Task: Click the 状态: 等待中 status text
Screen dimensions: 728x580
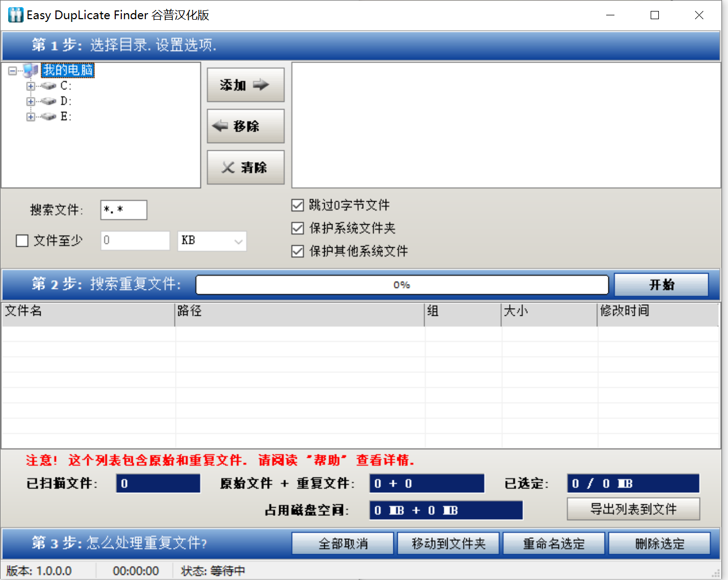Action: [x=213, y=571]
